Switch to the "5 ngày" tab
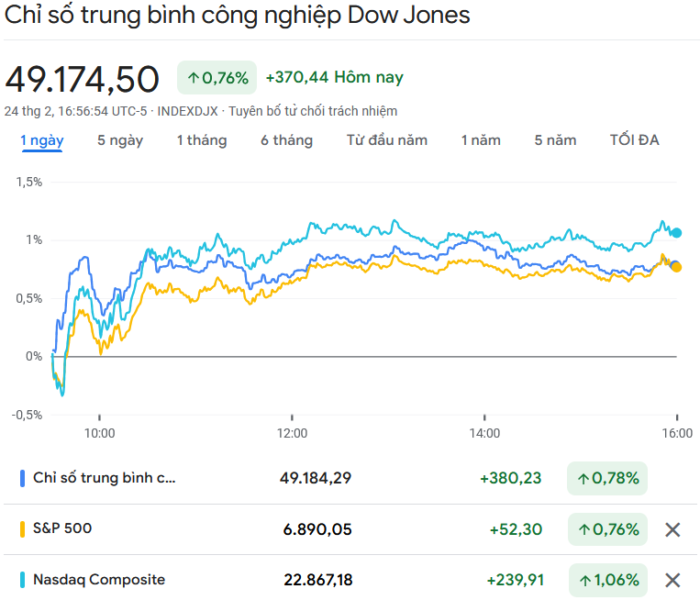Viewport: 700px width, 600px height. 120,140
